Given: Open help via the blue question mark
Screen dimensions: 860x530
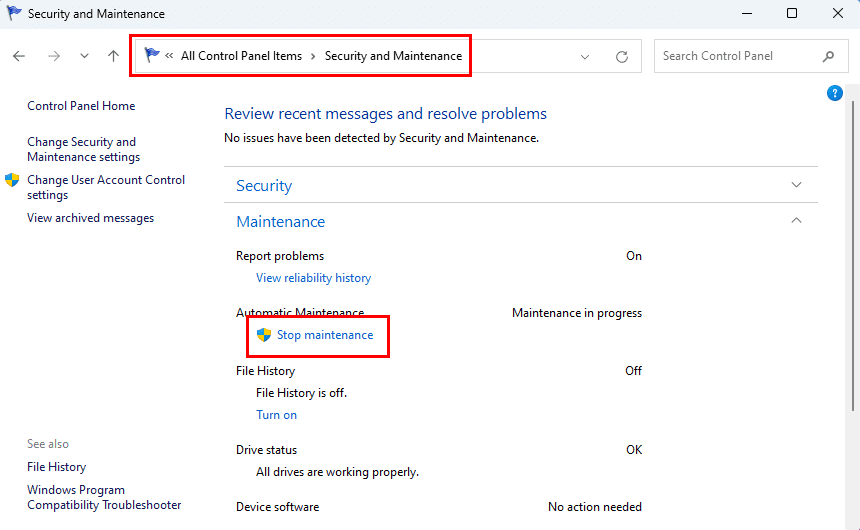Looking at the screenshot, I should click(x=834, y=93).
